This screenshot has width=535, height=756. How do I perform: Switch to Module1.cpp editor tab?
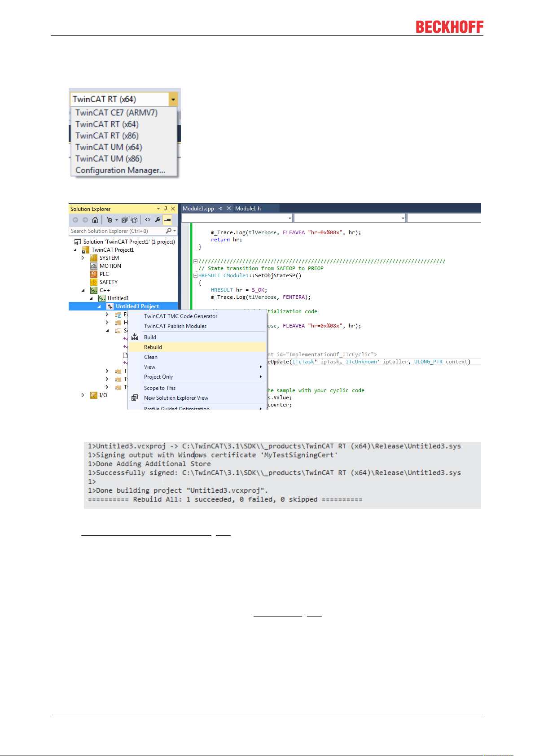click(x=198, y=209)
